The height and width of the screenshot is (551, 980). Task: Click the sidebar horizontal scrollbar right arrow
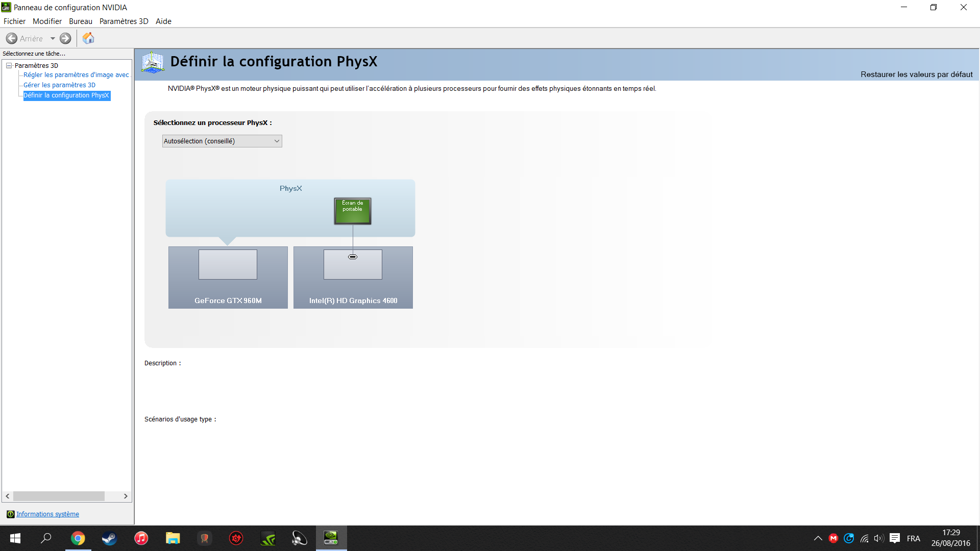pyautogui.click(x=126, y=496)
